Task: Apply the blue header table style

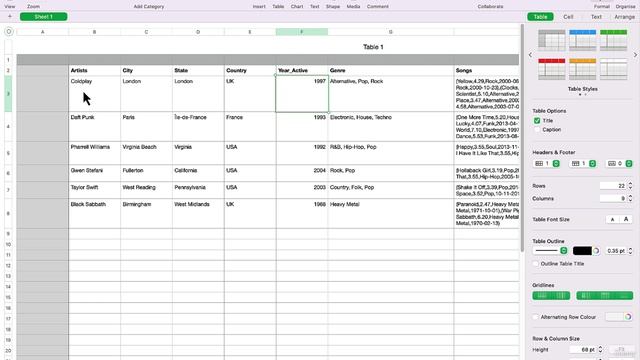Action: coord(582,40)
